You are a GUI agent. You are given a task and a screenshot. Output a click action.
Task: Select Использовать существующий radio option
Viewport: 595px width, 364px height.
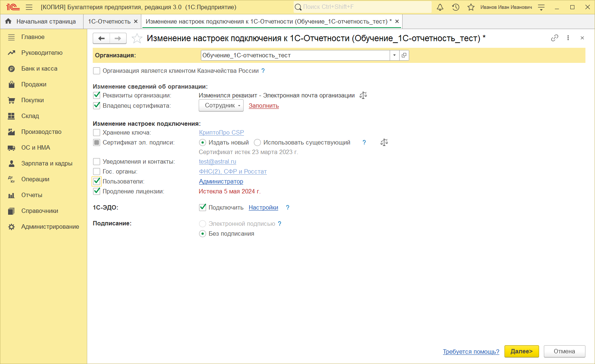pos(258,143)
